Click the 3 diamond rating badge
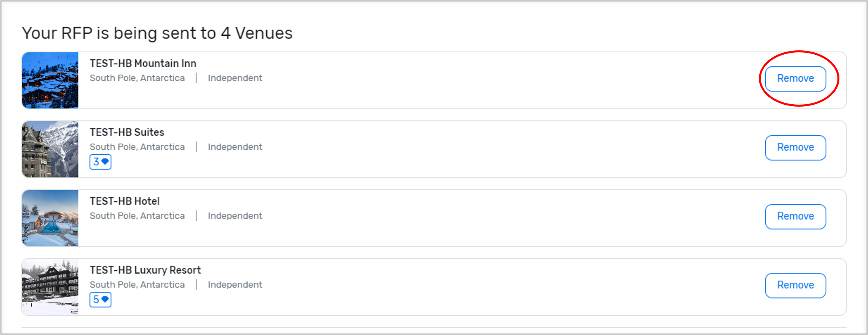Screen dimensions: 868x335 (100, 162)
